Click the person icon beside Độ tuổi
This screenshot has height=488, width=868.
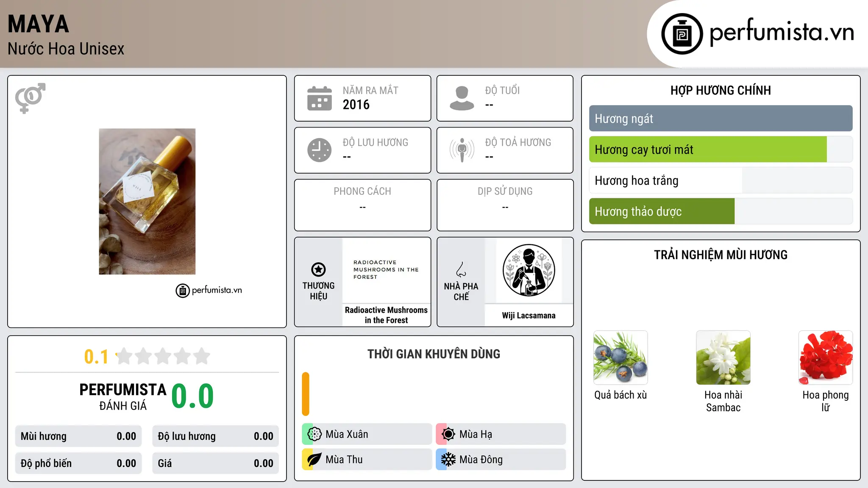point(462,98)
